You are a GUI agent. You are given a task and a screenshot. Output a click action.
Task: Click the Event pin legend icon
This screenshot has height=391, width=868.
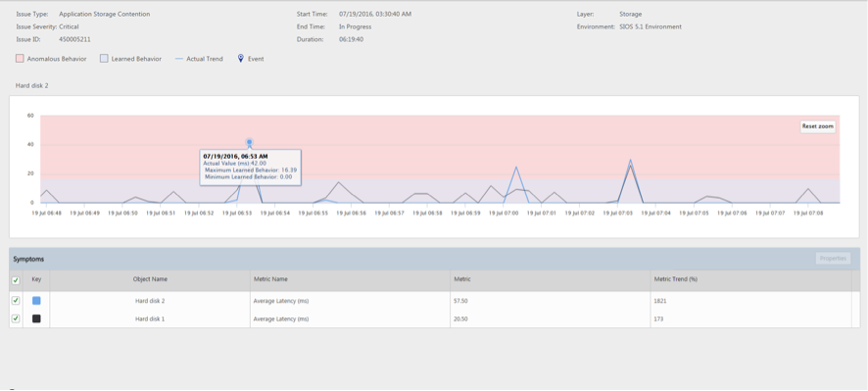point(240,58)
